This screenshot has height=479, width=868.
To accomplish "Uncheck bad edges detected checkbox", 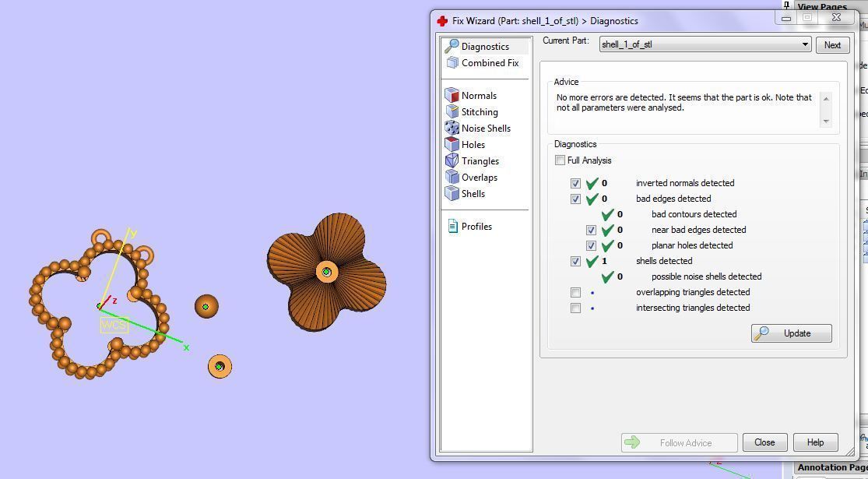I will pos(575,199).
